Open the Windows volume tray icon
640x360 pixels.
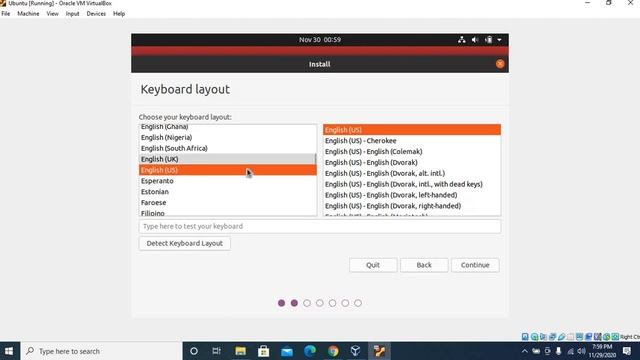click(x=581, y=351)
